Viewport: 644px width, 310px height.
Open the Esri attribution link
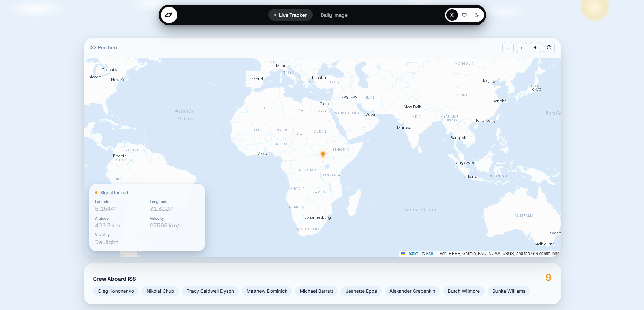[x=429, y=254]
